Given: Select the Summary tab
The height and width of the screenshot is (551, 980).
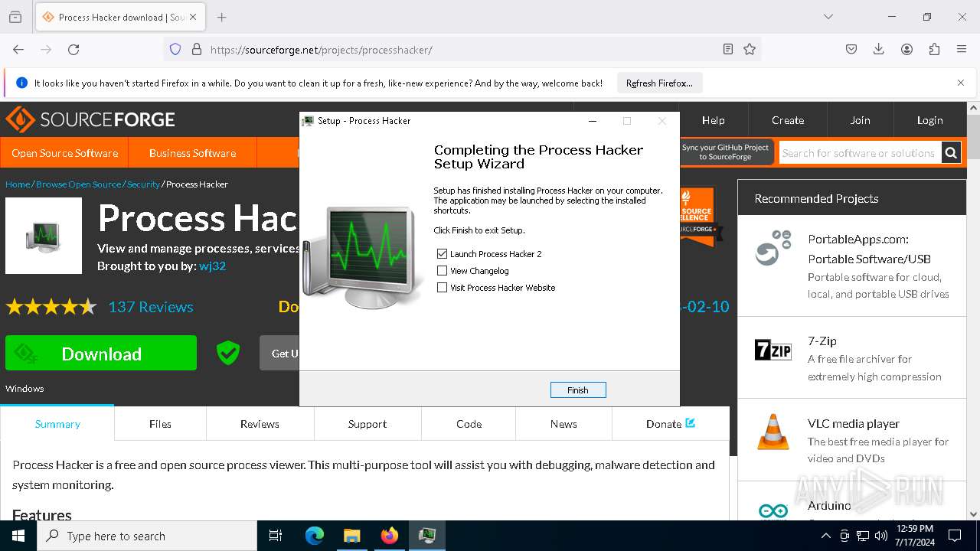Looking at the screenshot, I should (x=57, y=424).
